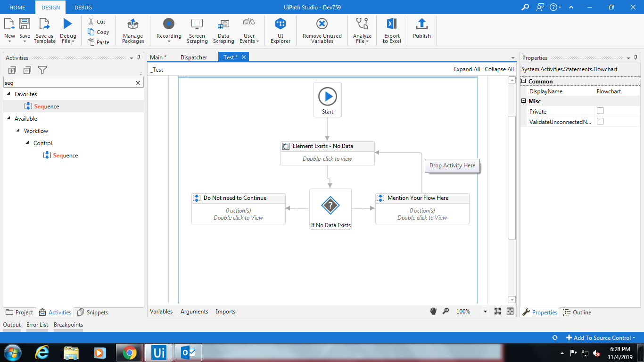Image resolution: width=644 pixels, height=362 pixels.
Task: Open UI Explorer
Action: click(281, 31)
